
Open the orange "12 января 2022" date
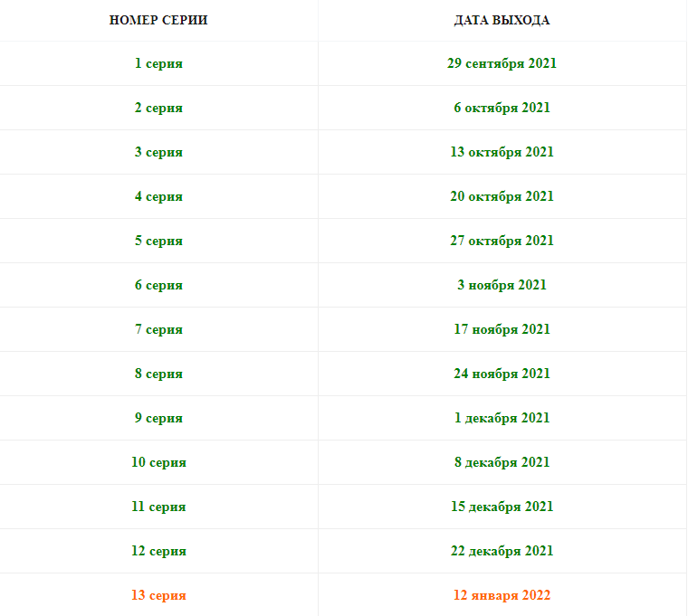502,595
